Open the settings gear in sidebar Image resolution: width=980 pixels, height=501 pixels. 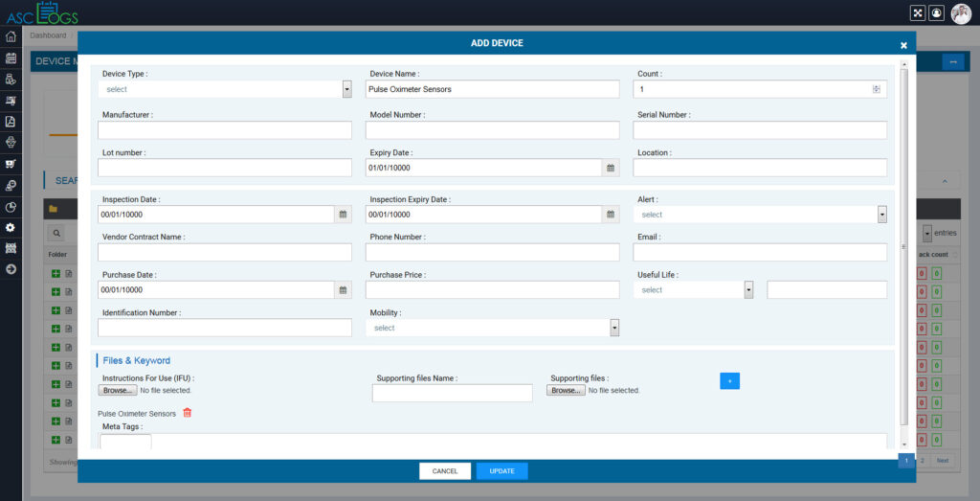click(11, 227)
